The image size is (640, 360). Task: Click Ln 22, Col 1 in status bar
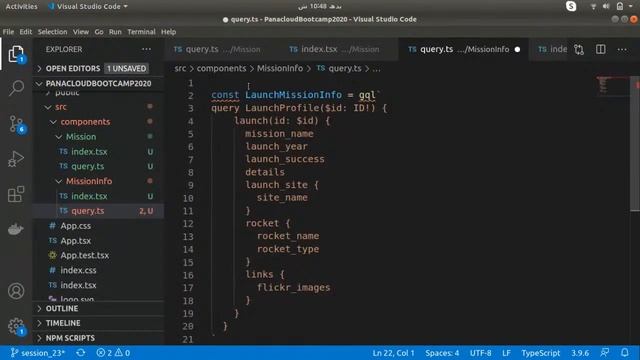pos(393,353)
